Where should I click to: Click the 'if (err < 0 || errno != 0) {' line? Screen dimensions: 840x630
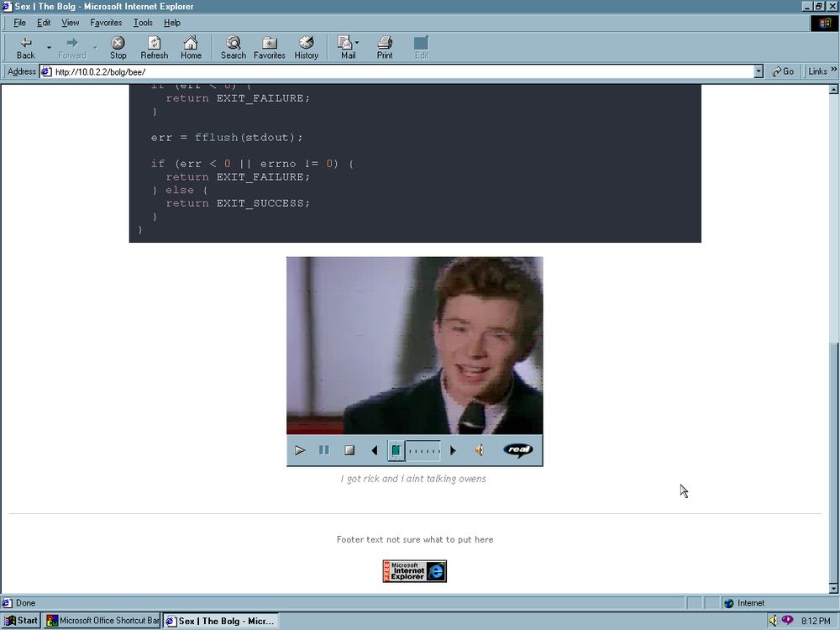point(252,164)
